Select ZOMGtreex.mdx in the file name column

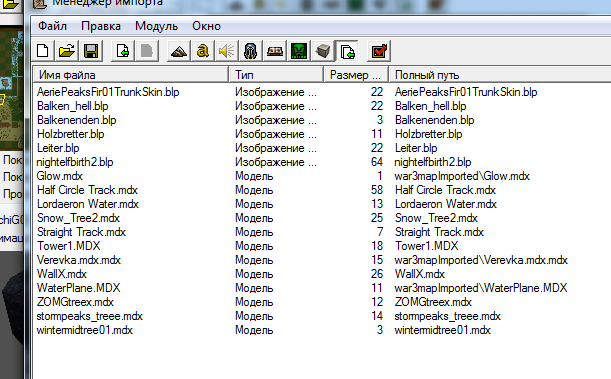tap(75, 302)
